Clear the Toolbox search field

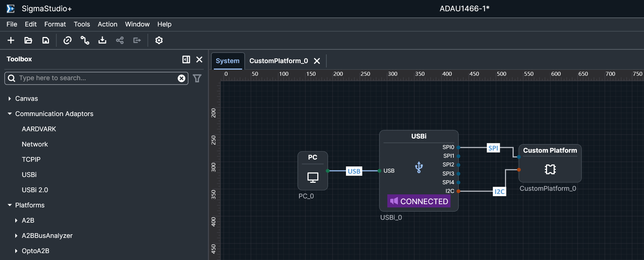point(182,78)
